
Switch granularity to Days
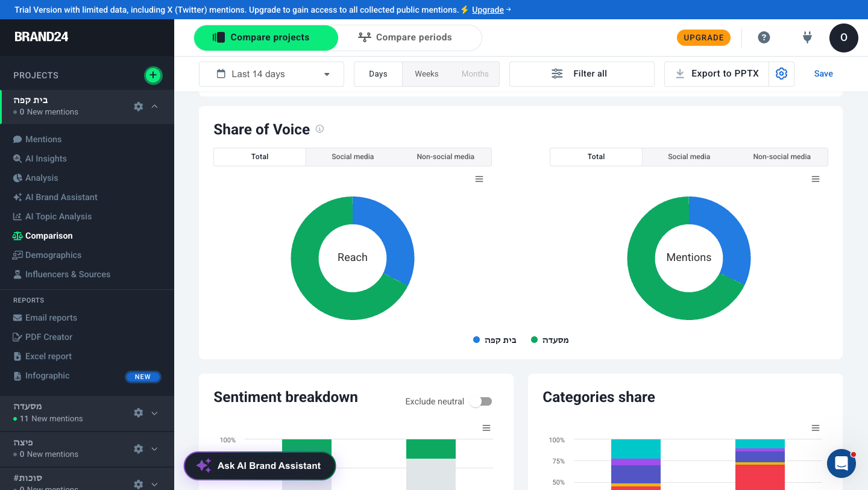pyautogui.click(x=378, y=74)
